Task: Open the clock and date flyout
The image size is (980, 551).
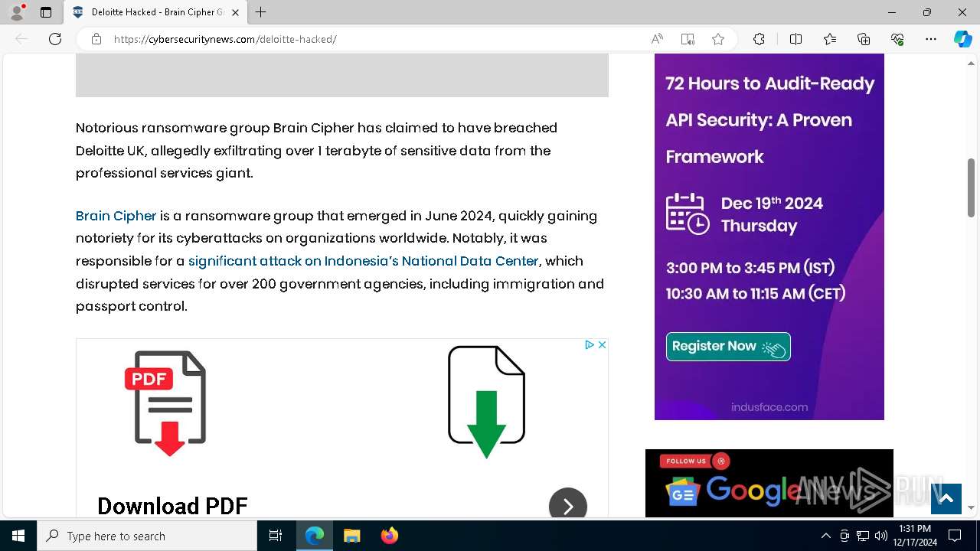Action: [x=915, y=536]
